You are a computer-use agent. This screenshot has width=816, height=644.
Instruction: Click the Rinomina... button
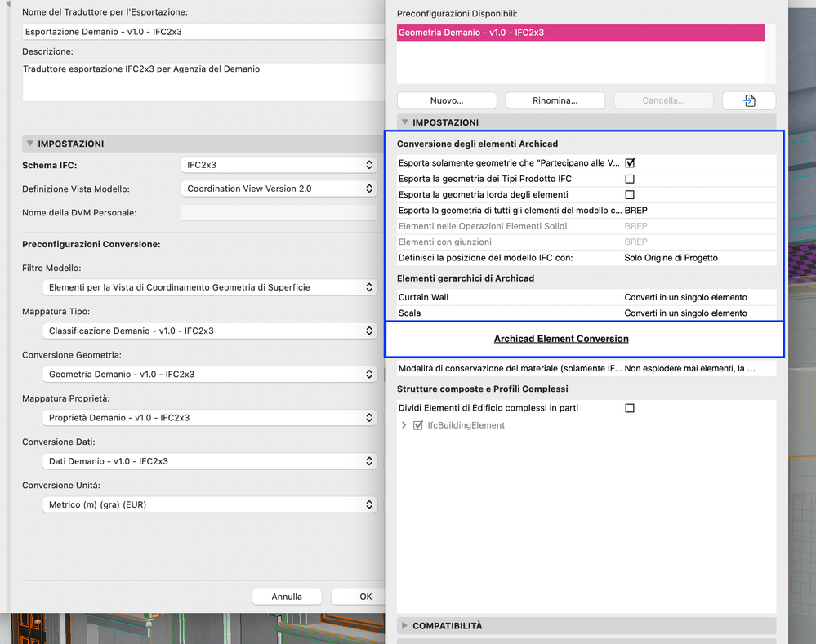(x=555, y=100)
